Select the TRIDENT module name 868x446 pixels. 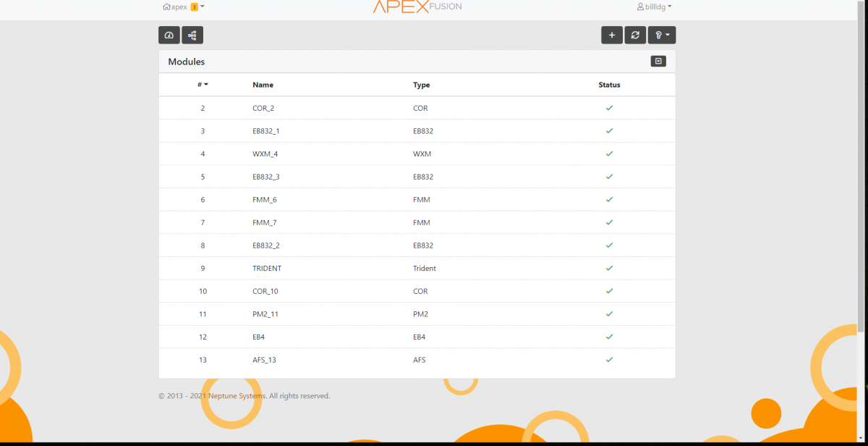[267, 268]
